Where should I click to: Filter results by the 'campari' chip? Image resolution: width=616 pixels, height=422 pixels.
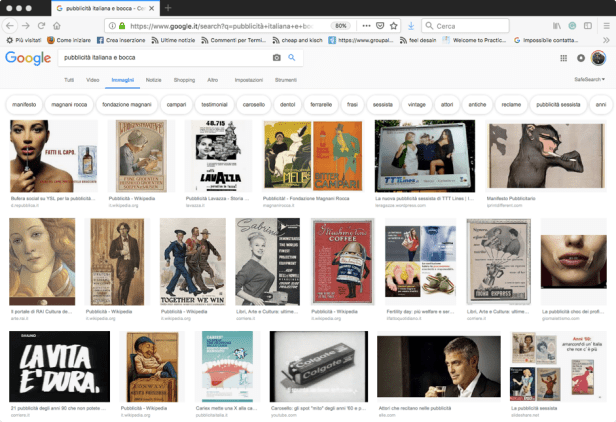tap(176, 104)
